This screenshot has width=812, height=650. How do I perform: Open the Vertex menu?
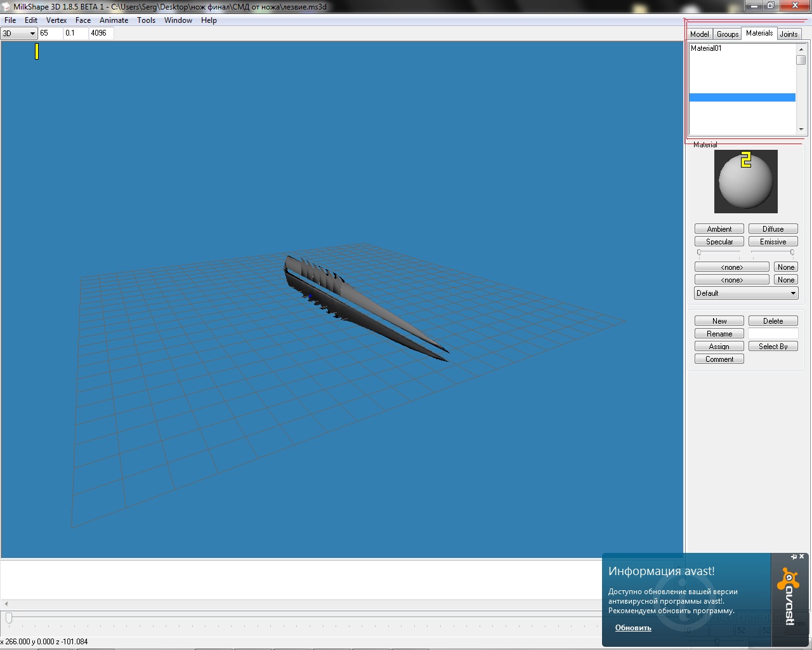click(x=56, y=20)
